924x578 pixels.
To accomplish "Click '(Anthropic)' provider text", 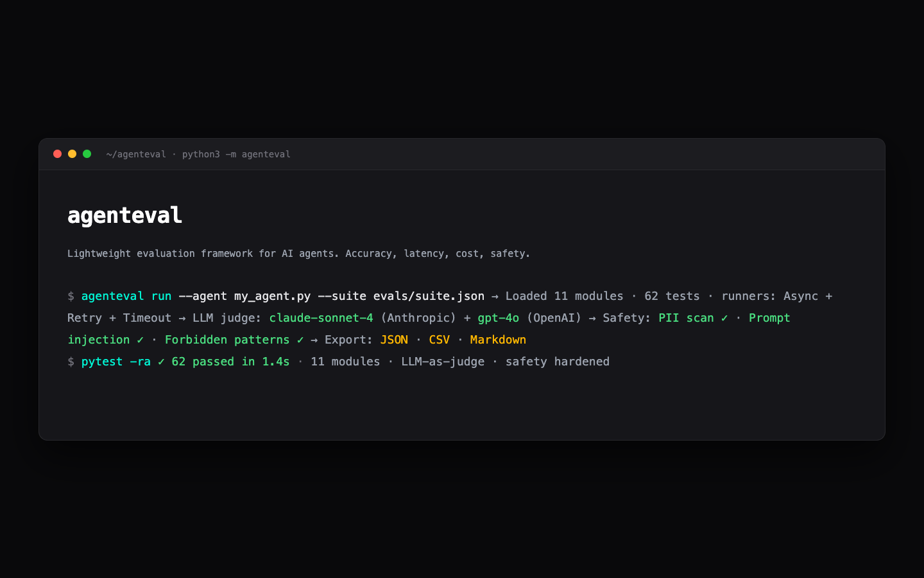I will [418, 318].
